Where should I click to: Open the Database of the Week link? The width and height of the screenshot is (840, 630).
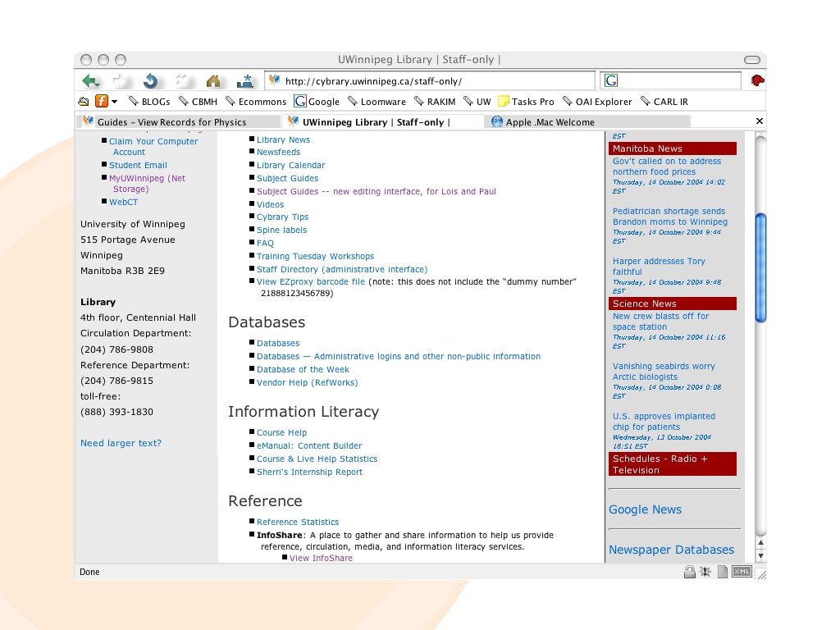coord(303,369)
